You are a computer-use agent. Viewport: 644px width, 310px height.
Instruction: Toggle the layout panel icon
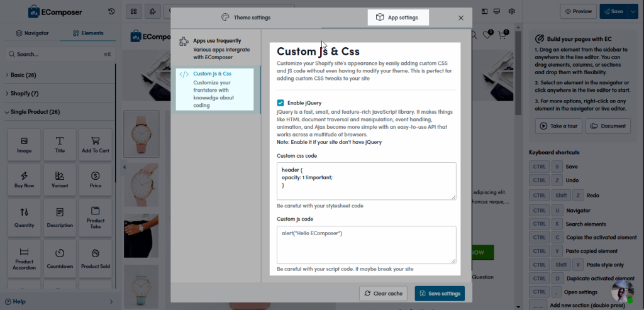pyautogui.click(x=485, y=11)
